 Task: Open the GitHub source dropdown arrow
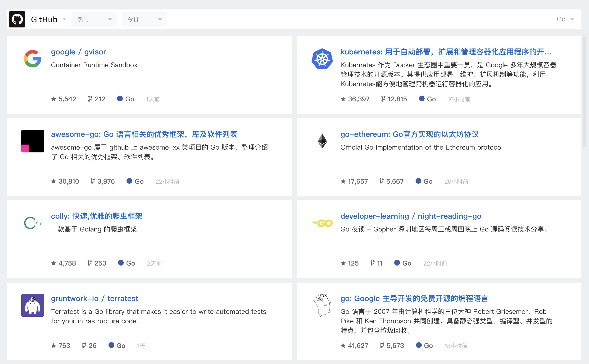point(64,19)
